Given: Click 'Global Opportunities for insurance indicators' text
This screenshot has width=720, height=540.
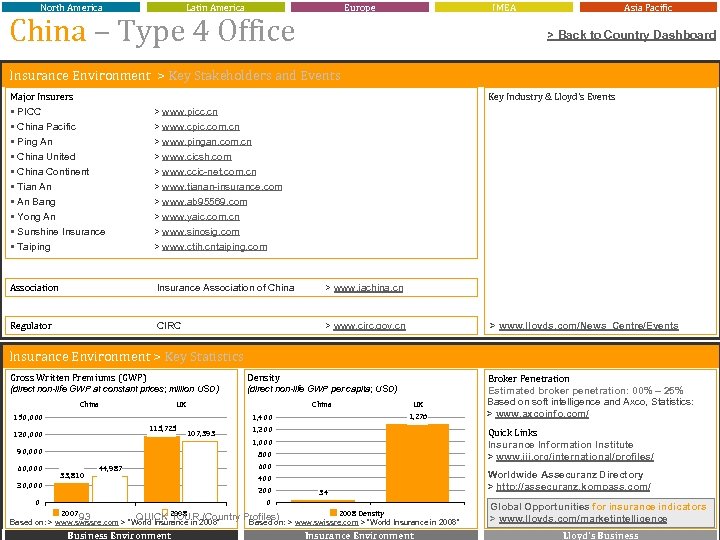Looking at the screenshot, I should [x=598, y=506].
